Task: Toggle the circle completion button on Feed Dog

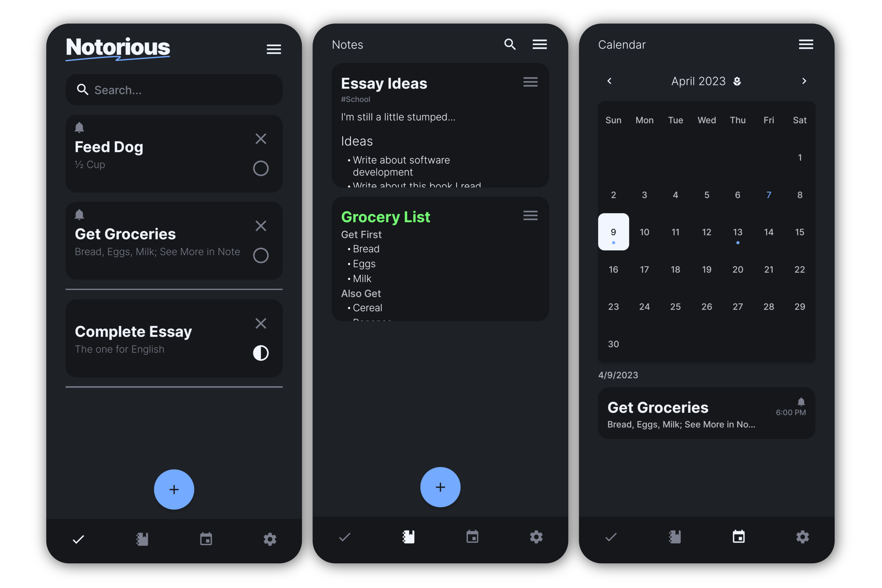Action: click(x=260, y=167)
